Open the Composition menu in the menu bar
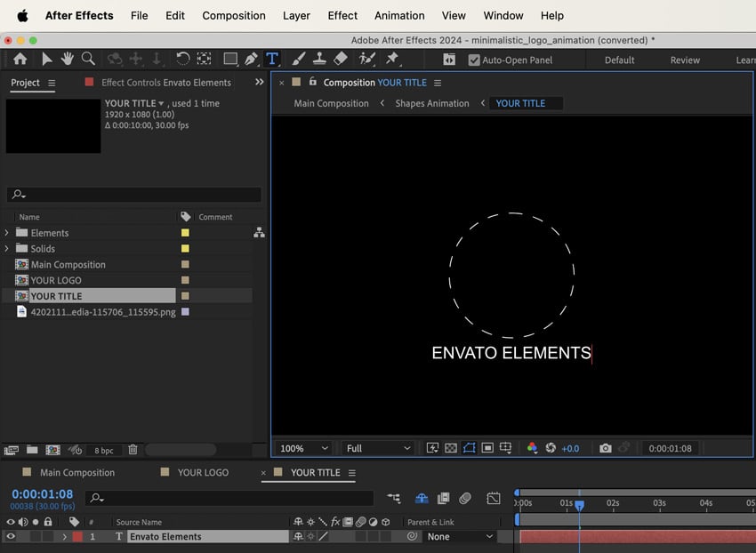Viewport: 756px width, 553px height. coord(234,15)
